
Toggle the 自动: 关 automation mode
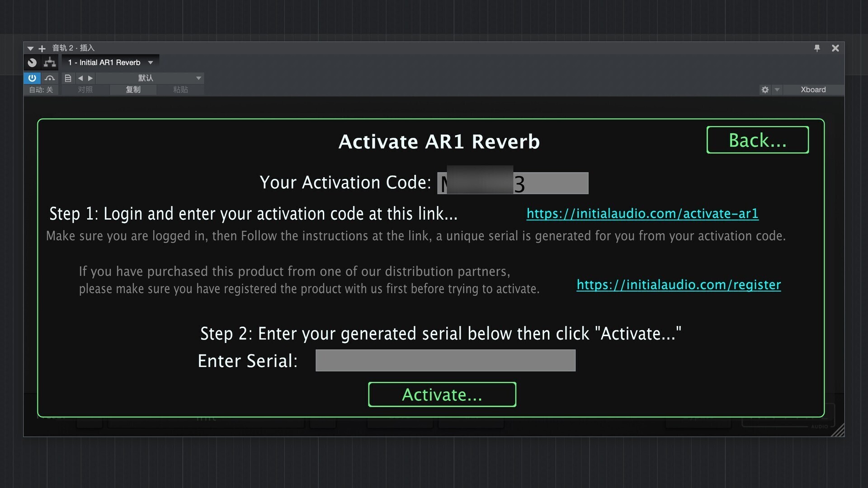click(41, 89)
